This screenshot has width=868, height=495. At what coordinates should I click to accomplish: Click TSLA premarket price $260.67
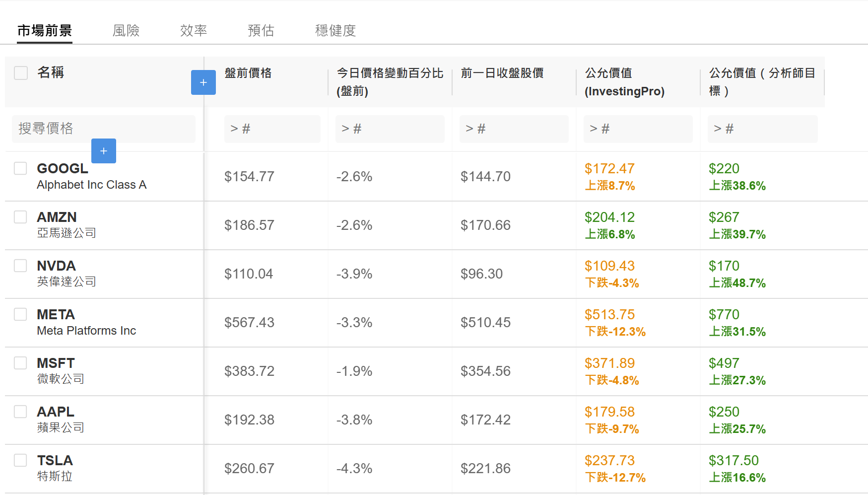click(249, 468)
